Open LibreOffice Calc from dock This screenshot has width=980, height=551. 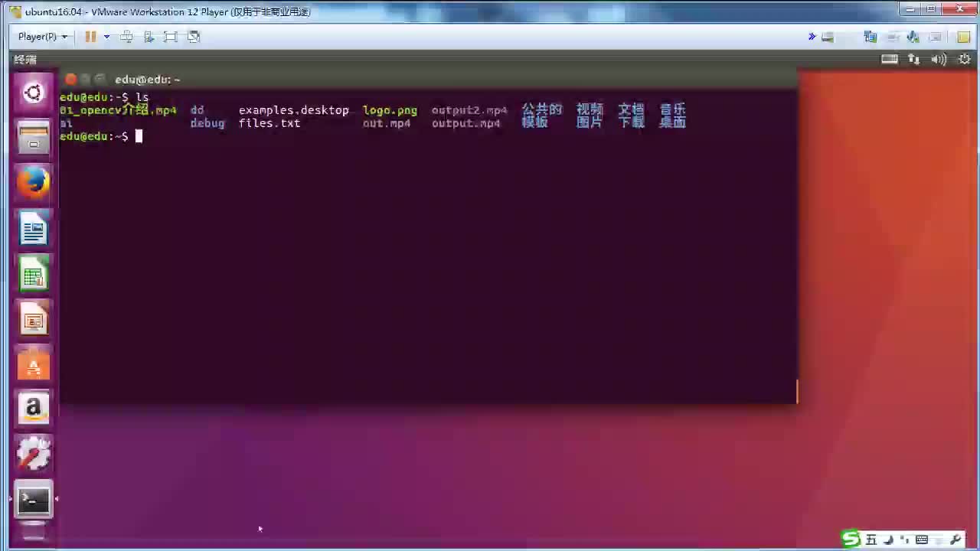click(x=33, y=274)
